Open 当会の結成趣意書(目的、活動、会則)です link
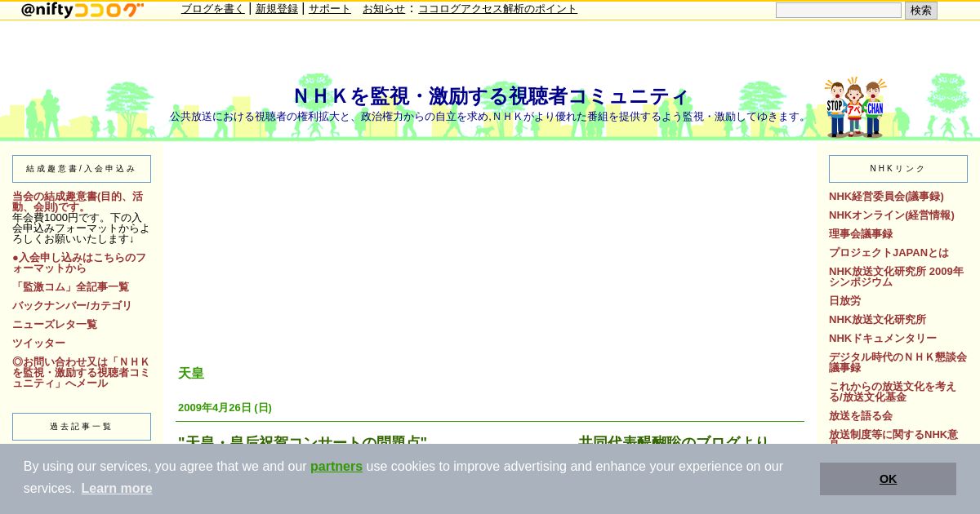Viewport: 980px width, 514px height. click(78, 202)
